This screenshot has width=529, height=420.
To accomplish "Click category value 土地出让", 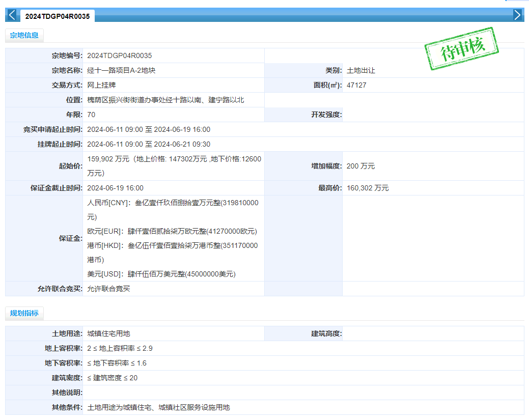I will click(360, 70).
